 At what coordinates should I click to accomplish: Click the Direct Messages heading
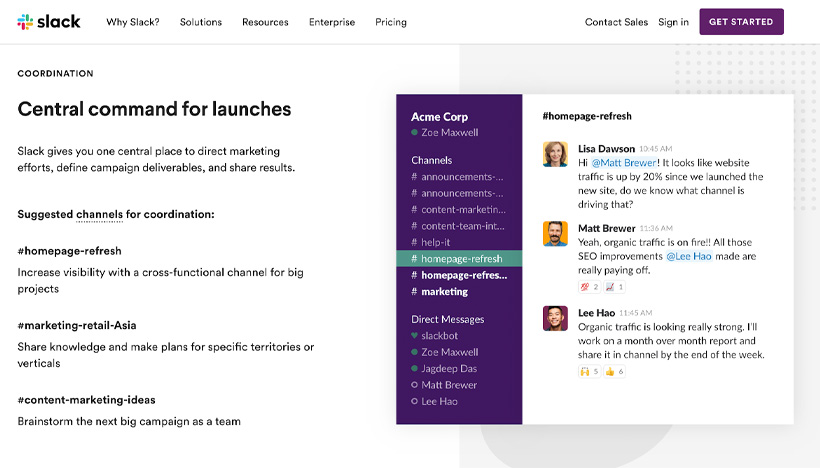(448, 319)
